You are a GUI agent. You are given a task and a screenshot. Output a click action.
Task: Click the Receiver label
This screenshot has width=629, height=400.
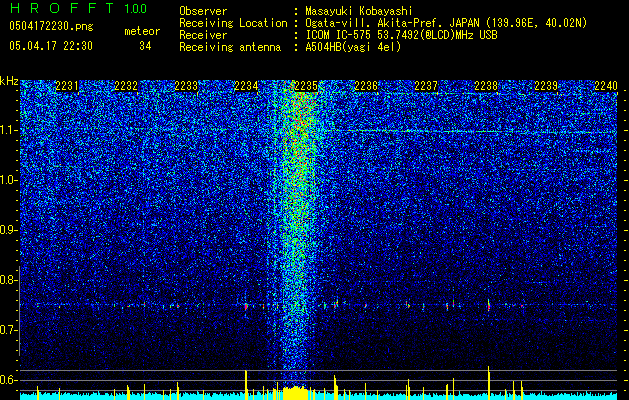(203, 35)
